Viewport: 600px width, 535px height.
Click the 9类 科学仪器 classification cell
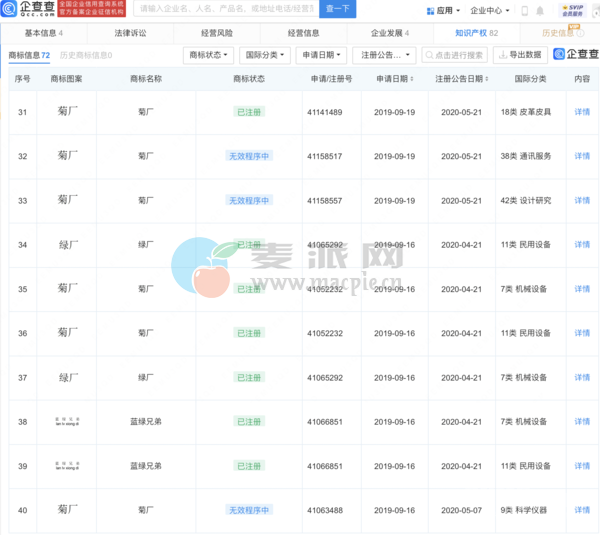point(523,510)
